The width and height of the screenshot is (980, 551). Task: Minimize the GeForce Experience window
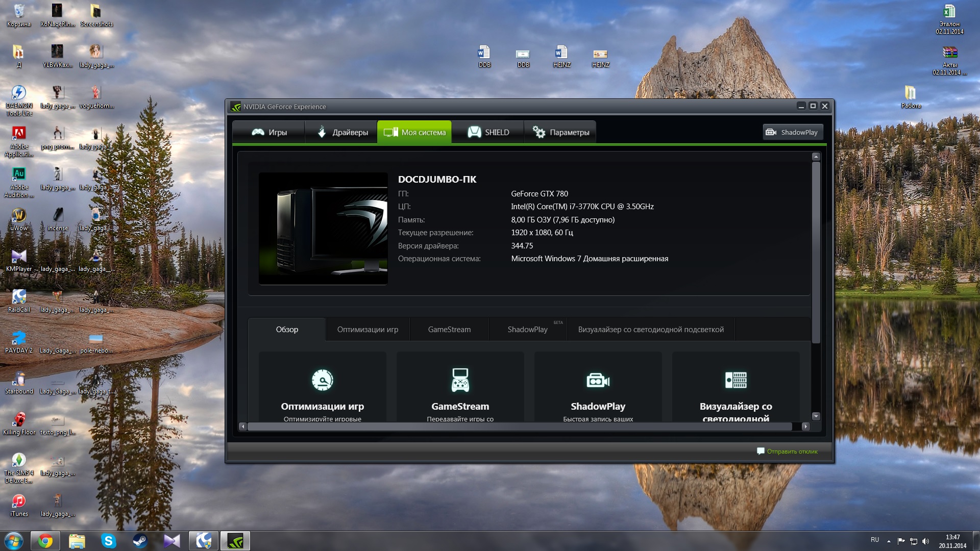pyautogui.click(x=801, y=106)
